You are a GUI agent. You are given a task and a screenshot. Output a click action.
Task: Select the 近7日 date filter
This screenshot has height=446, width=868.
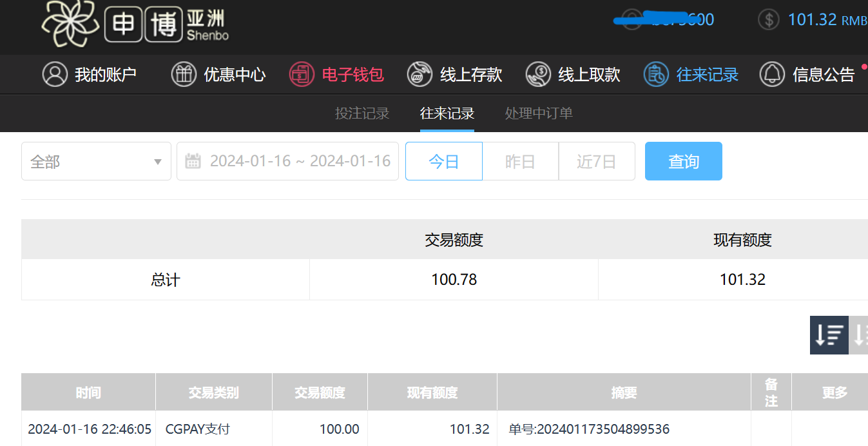pos(597,161)
